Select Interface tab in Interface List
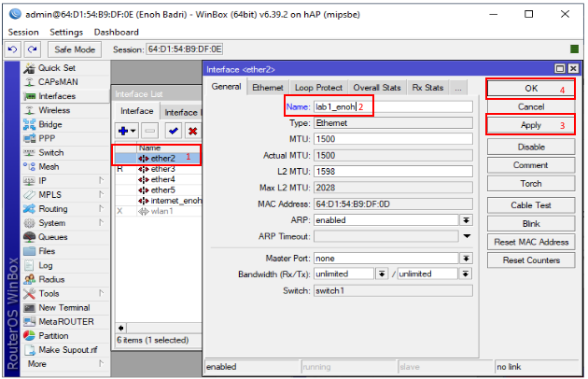The height and width of the screenshot is (379, 588). [137, 111]
